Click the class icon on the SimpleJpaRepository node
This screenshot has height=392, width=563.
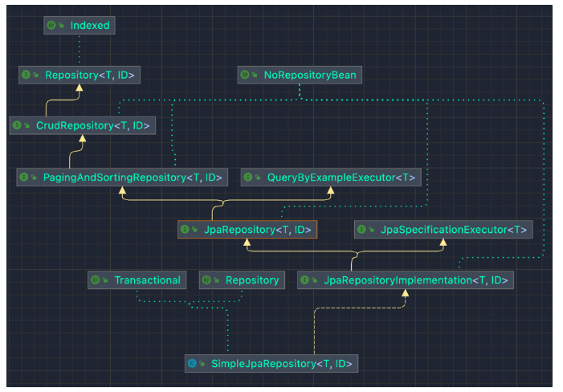click(192, 364)
